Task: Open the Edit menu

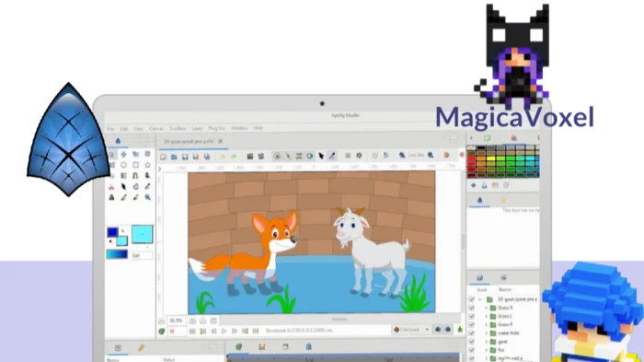Action: [123, 129]
